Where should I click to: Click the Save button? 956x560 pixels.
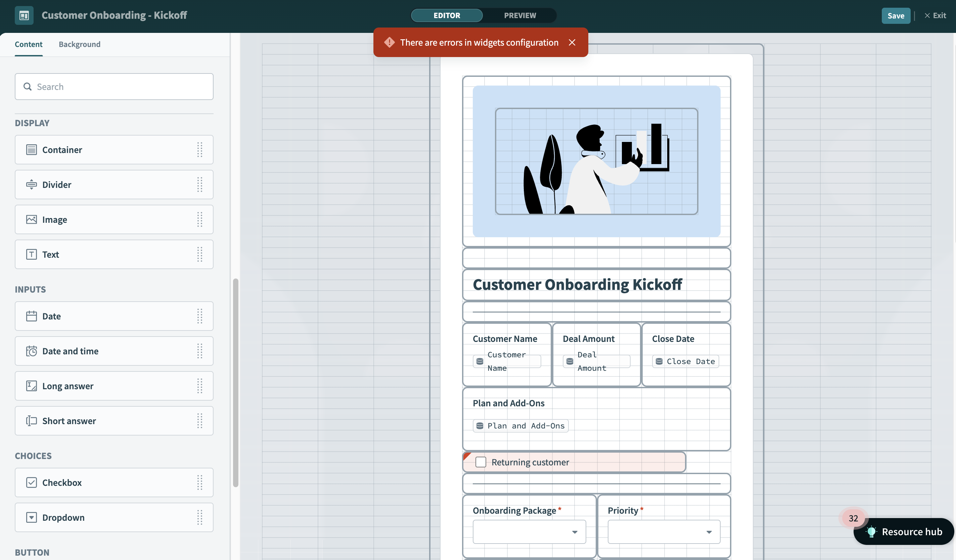click(895, 15)
